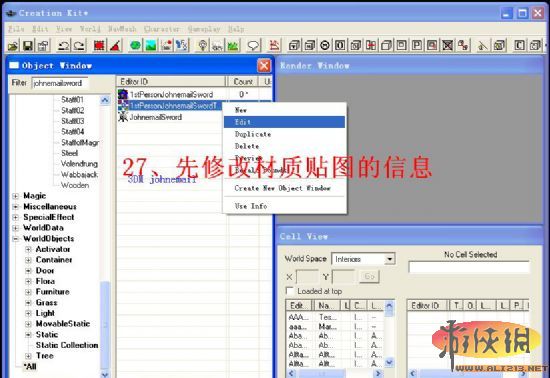Select Static Collection tree item

(67, 345)
